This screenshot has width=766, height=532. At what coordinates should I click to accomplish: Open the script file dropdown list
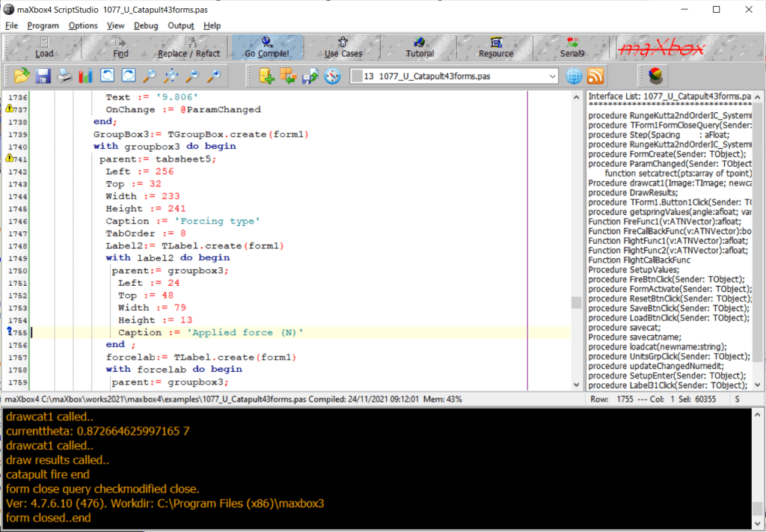pos(552,76)
